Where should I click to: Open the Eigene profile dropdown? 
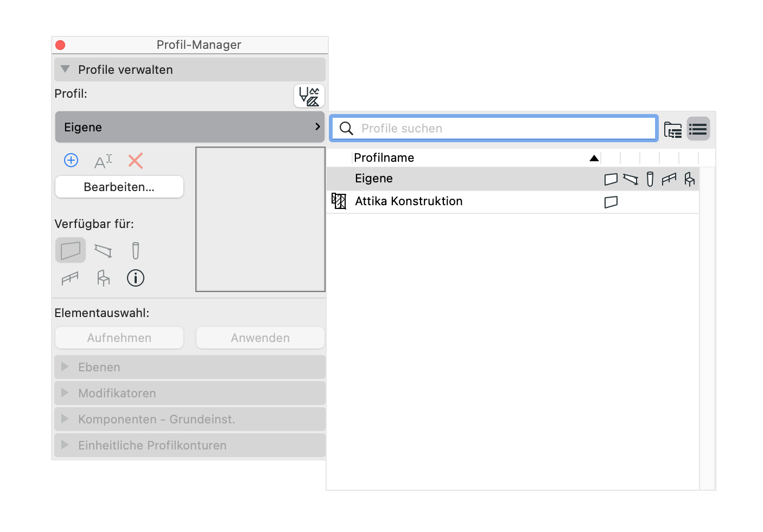point(190,127)
